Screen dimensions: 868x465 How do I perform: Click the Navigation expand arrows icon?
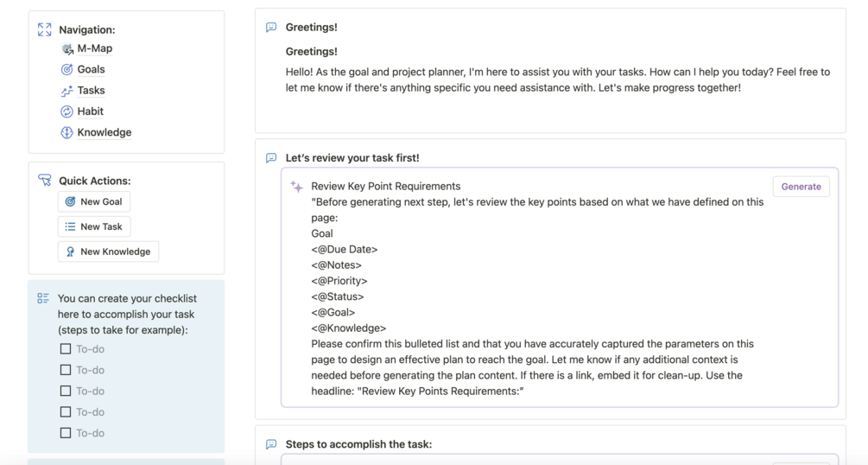tap(45, 30)
